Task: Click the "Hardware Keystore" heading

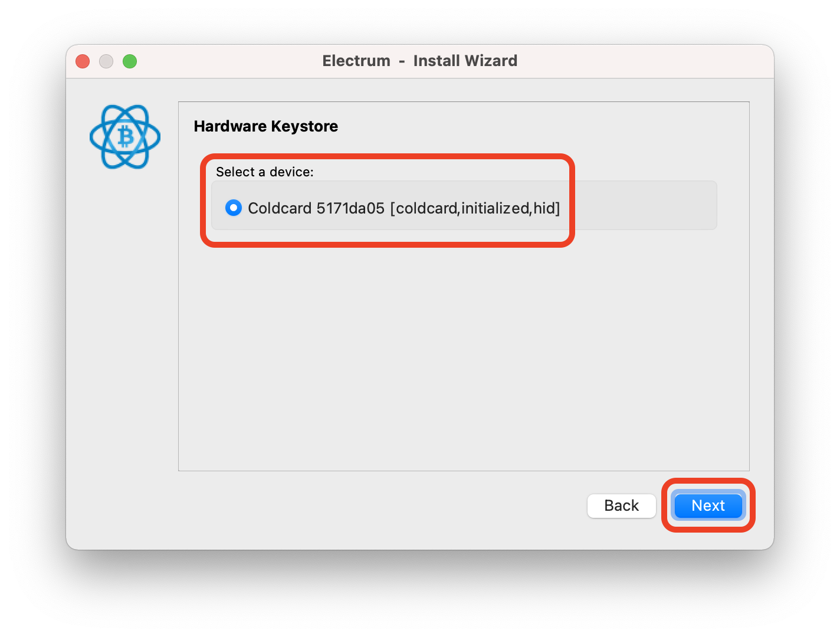Action: (x=266, y=126)
